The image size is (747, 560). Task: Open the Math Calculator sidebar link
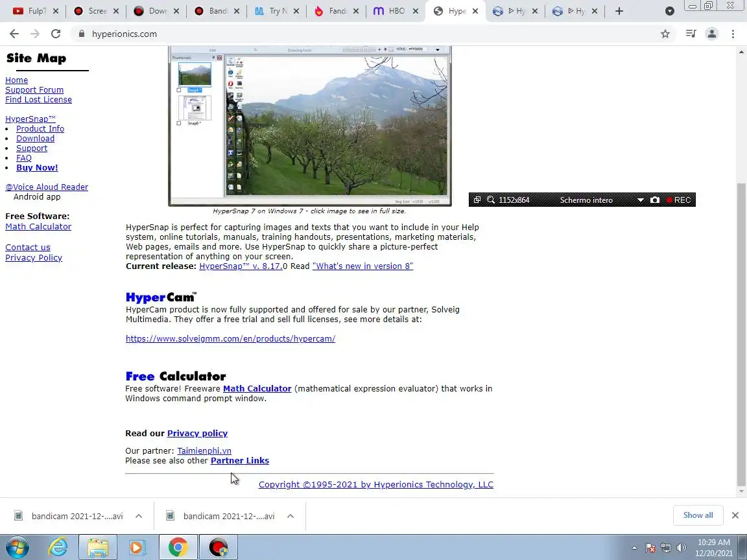point(38,227)
